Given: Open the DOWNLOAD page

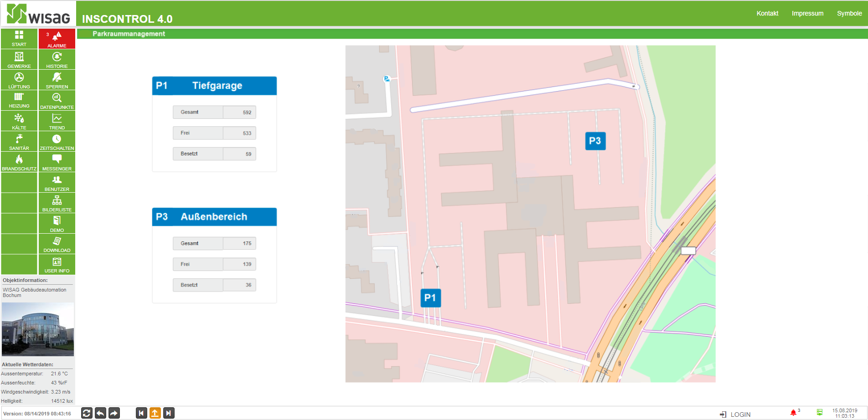Looking at the screenshot, I should 57,244.
